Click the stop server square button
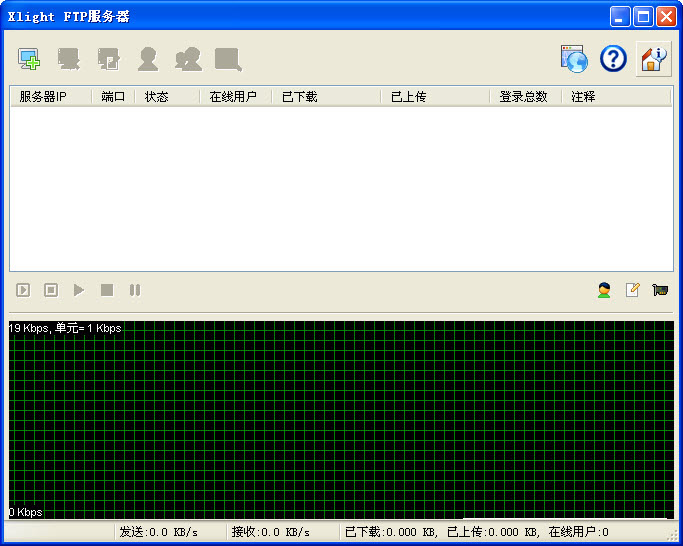Screen dimensions: 683x546 [107, 290]
